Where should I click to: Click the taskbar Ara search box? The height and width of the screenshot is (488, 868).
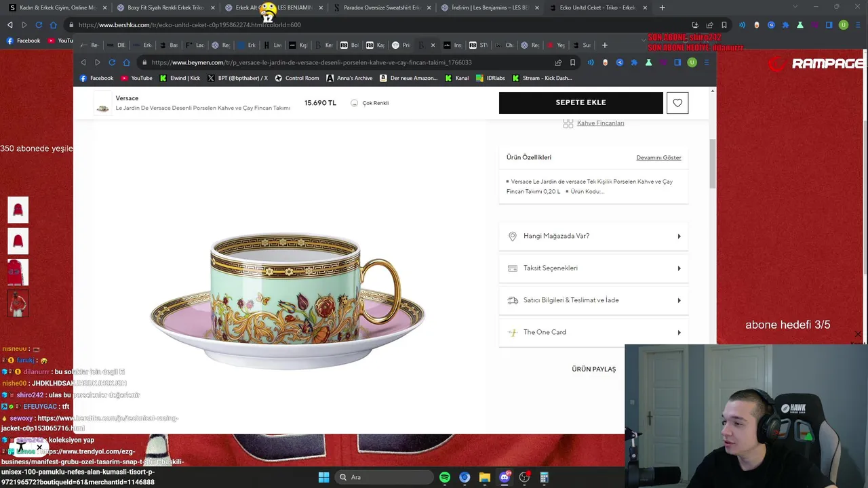384,477
